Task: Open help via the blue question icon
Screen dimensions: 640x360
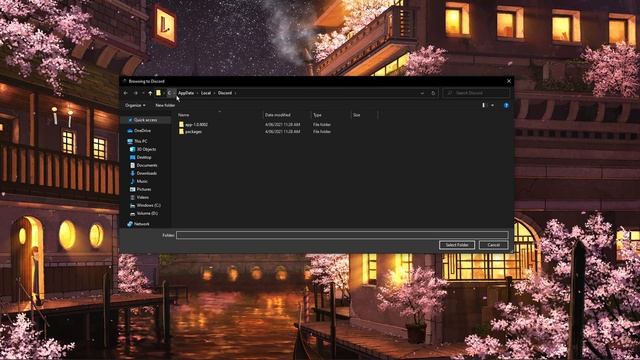Action: click(x=506, y=105)
